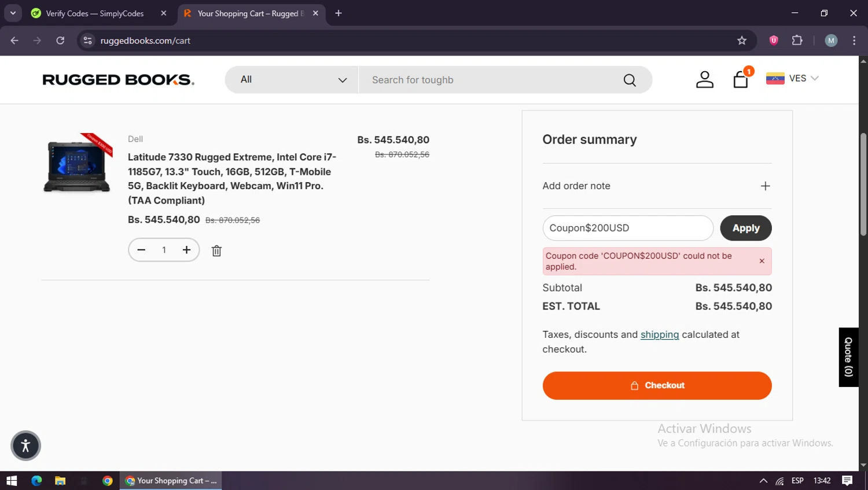This screenshot has width=868, height=490.
Task: Open the Chrome three-dot menu
Action: [x=854, y=40]
